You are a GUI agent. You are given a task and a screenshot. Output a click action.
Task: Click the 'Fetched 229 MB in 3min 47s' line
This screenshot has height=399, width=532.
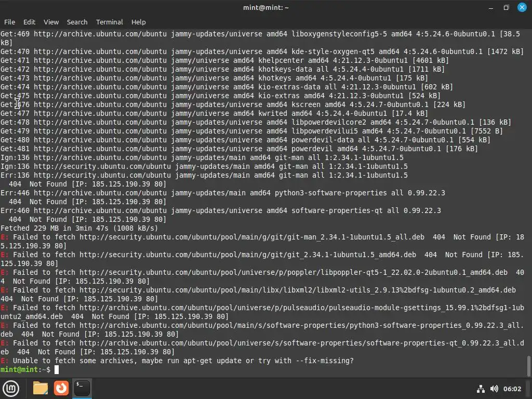pyautogui.click(x=79, y=229)
